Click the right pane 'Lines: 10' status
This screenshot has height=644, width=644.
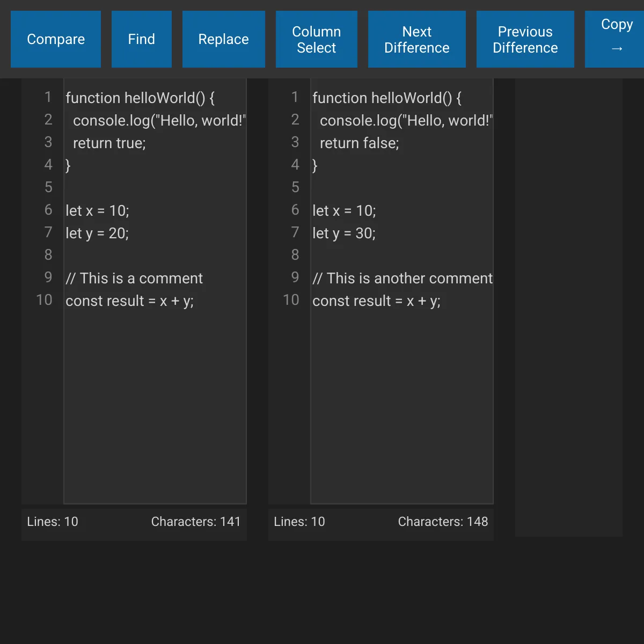pyautogui.click(x=299, y=522)
